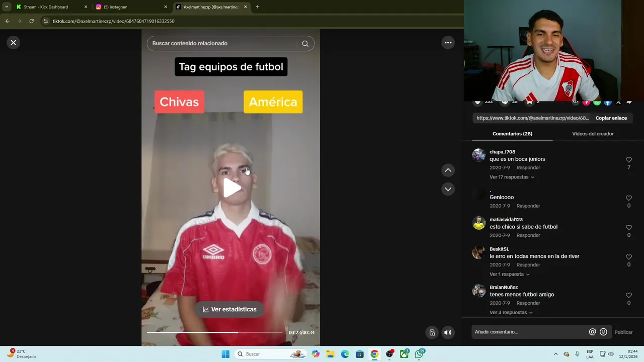Like BraianNuñez's comment heart
The image size is (644, 362).
(628, 295)
